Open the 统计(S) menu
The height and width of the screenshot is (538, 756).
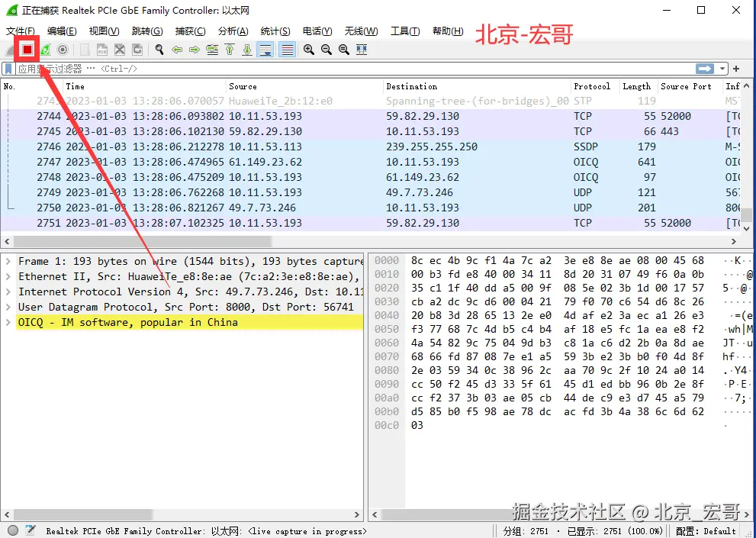click(x=275, y=31)
